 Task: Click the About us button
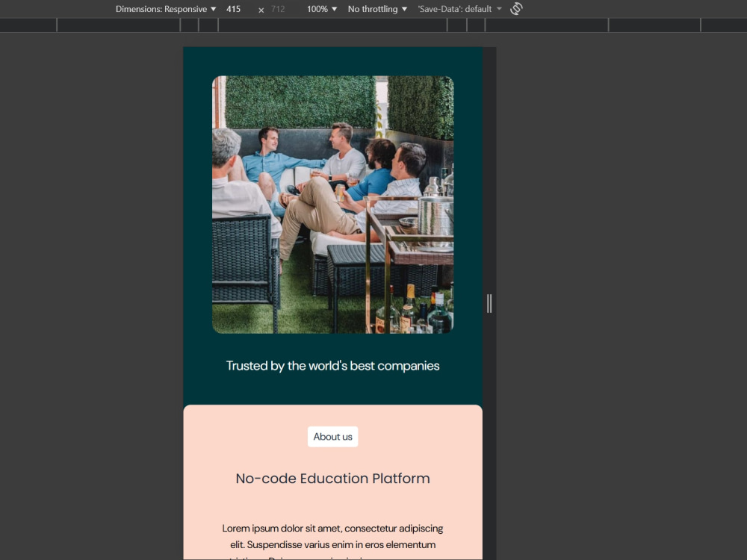click(332, 437)
